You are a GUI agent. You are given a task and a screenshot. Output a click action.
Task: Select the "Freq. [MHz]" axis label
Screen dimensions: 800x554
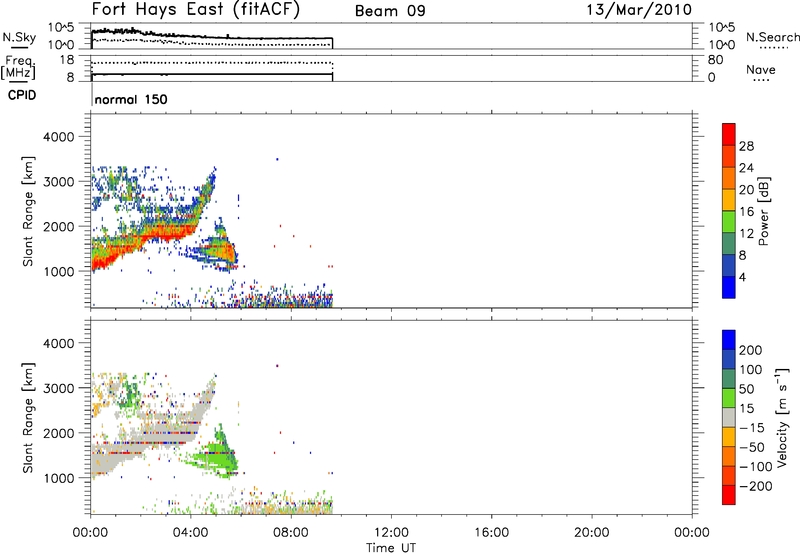click(18, 68)
